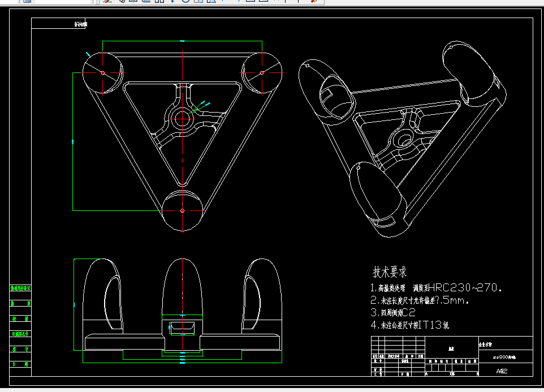The height and width of the screenshot is (392, 544).
Task: Pick the lower lobe's red center mark in the top view
Action: tap(183, 210)
